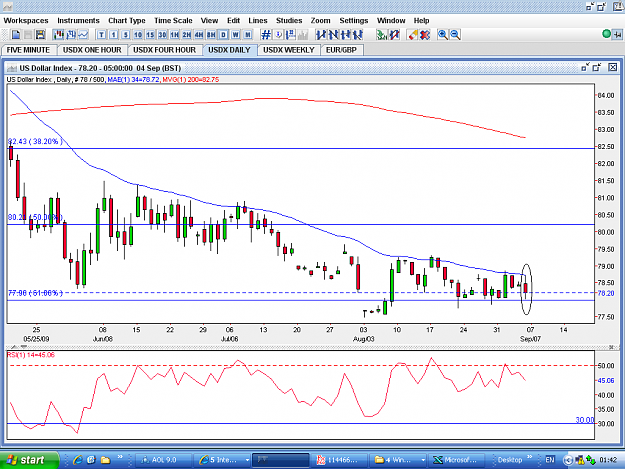Choose the 4H time scale
Viewport: 625px width, 469px height.
point(199,35)
